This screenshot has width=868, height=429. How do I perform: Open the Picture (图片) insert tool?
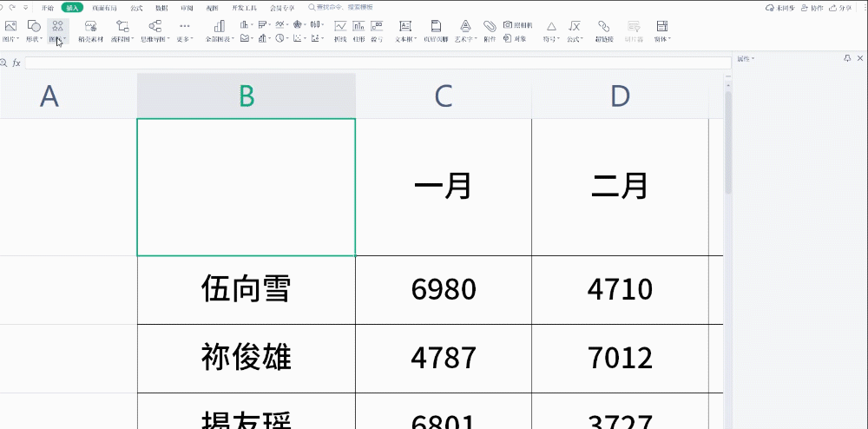[x=10, y=31]
